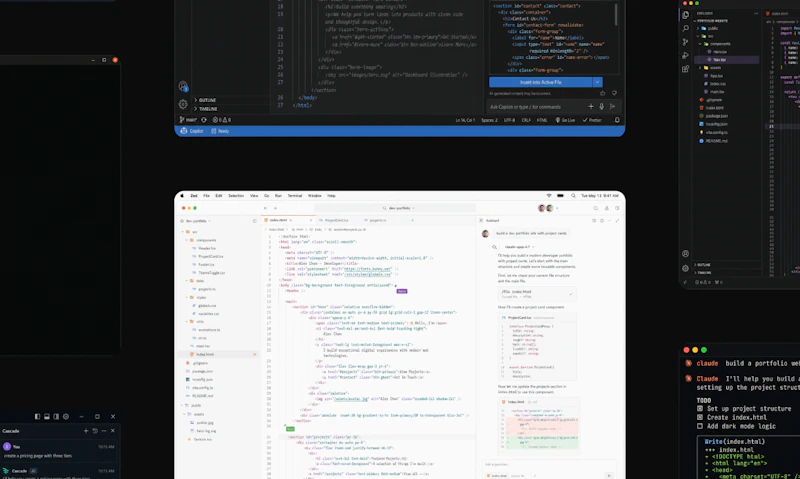
Task: Open Selection menu in Zed menu bar
Action: pos(236,195)
